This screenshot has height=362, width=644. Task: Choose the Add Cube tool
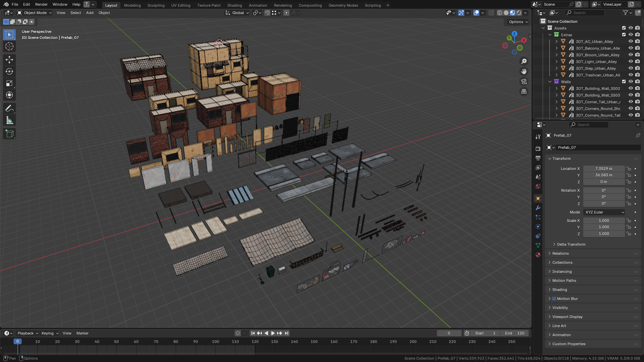point(9,134)
